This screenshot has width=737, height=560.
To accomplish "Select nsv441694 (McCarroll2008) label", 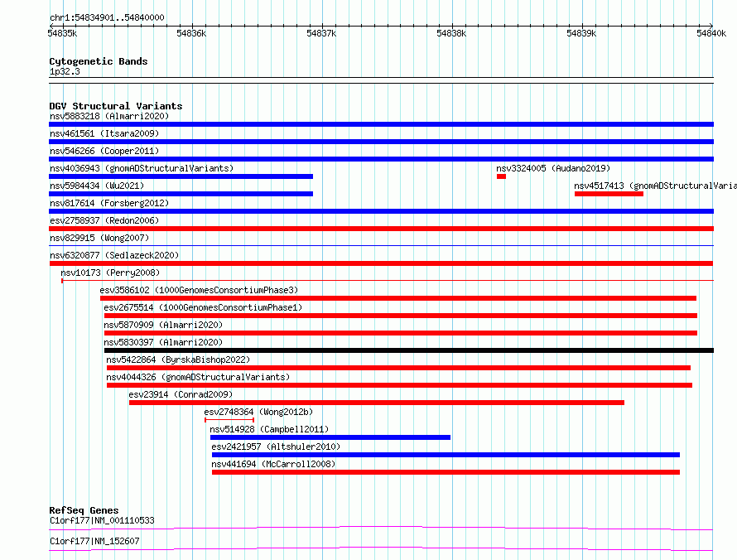I will click(x=273, y=464).
